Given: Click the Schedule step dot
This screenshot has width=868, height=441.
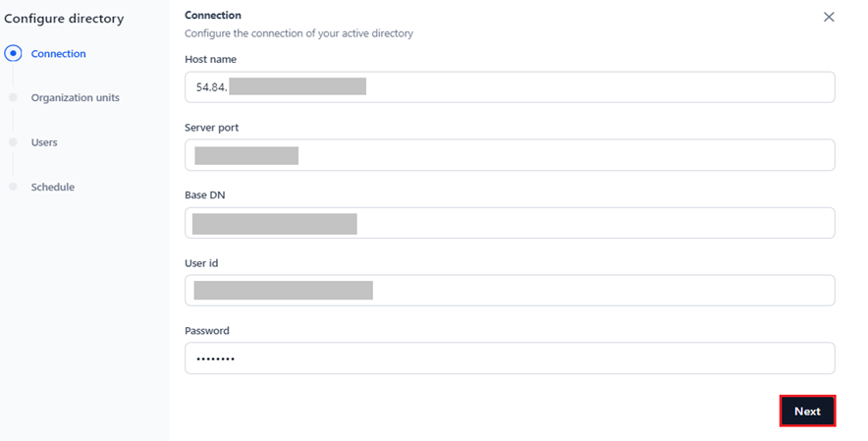Looking at the screenshot, I should click(x=14, y=187).
